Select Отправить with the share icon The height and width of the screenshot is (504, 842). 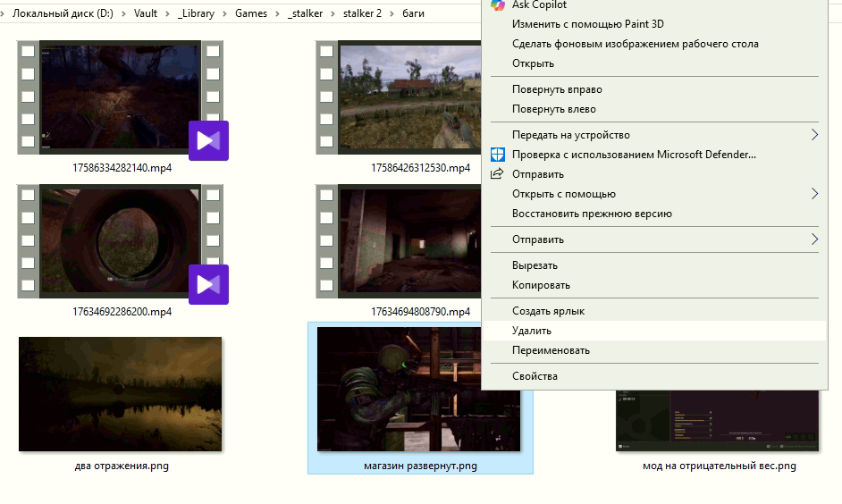click(654, 174)
